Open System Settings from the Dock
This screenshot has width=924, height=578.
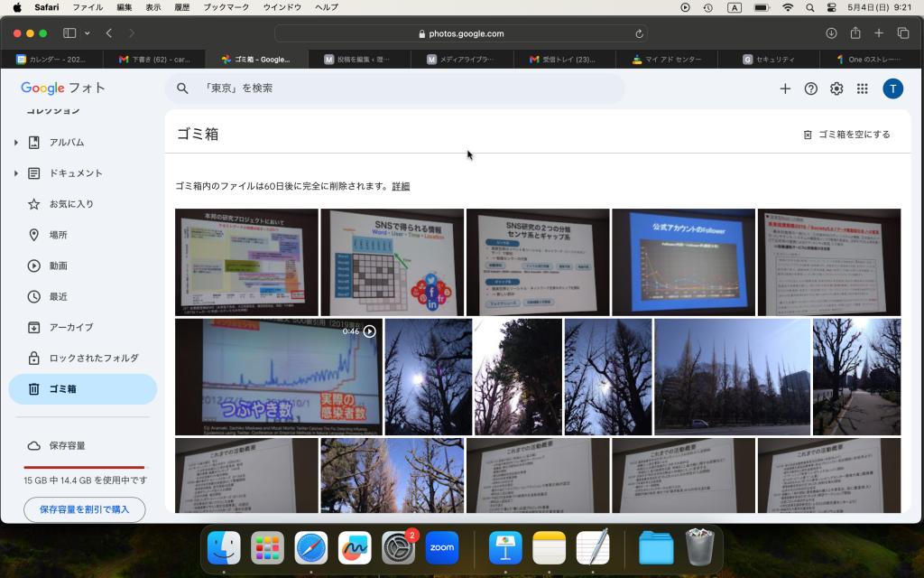pos(398,547)
